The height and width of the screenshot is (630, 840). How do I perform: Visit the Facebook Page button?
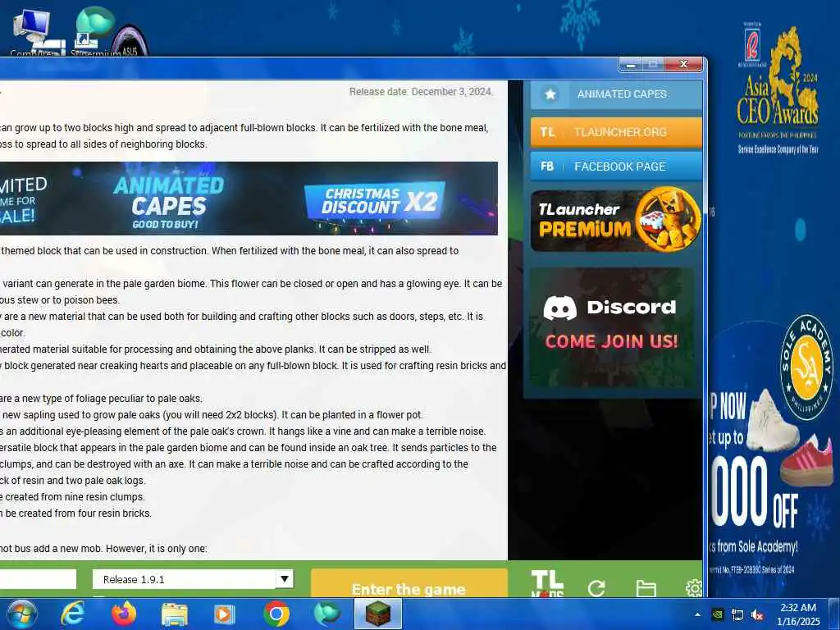coord(616,166)
